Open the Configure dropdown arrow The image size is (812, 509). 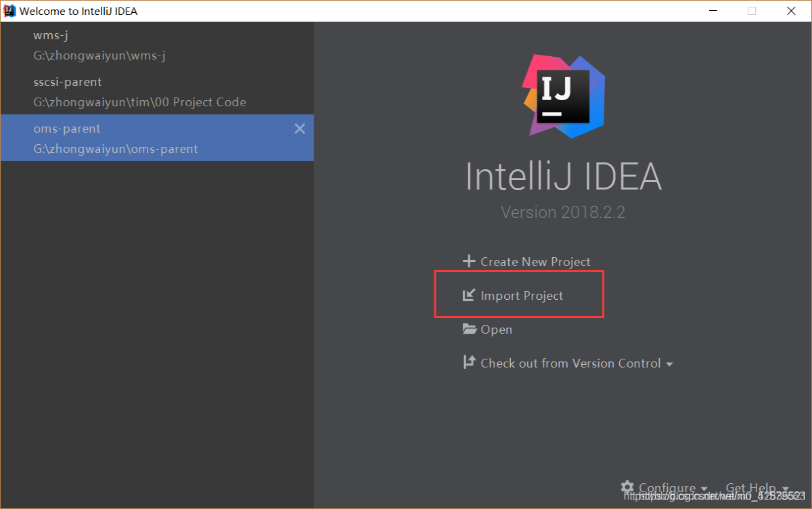[x=704, y=489]
